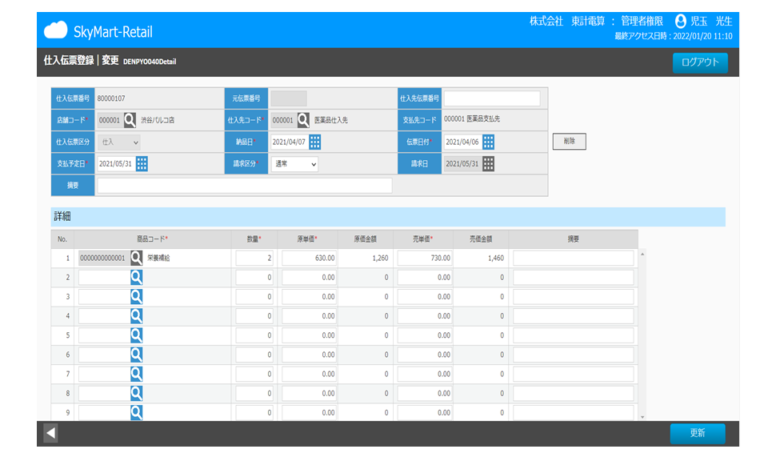Click the 仕入先伝票番号 input field
768x465 pixels.
click(x=492, y=99)
